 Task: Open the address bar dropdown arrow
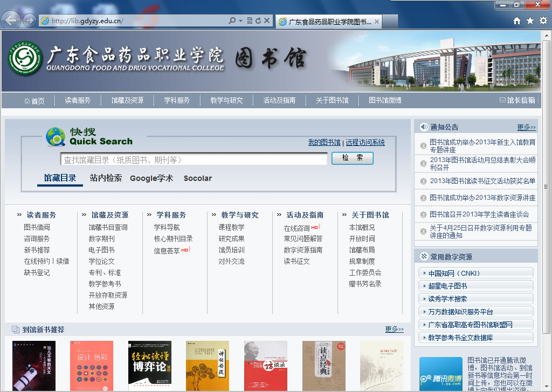(241, 21)
